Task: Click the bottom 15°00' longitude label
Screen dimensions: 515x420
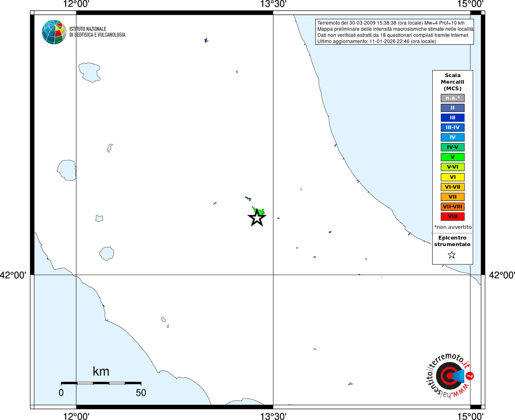Action: (471, 416)
